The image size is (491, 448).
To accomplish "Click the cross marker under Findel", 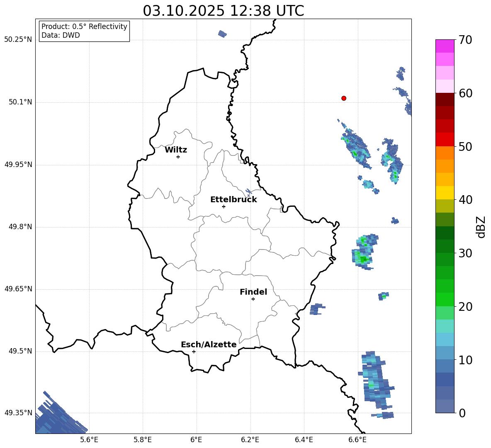I will coord(253,299).
